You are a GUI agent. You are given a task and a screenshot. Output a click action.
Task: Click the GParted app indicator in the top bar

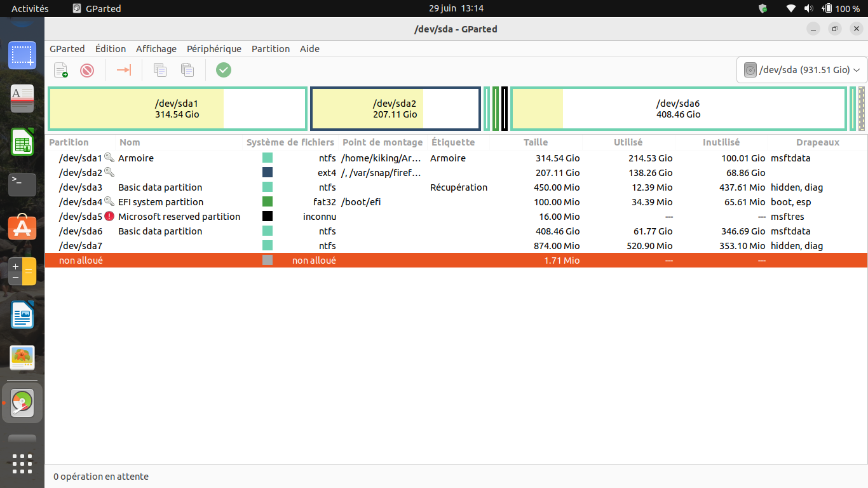[x=97, y=8]
